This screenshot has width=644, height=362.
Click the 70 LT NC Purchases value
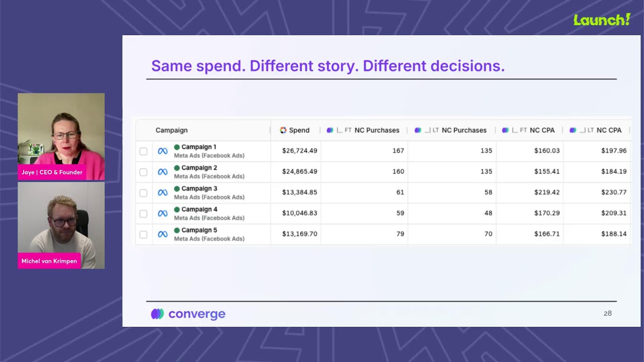(488, 234)
